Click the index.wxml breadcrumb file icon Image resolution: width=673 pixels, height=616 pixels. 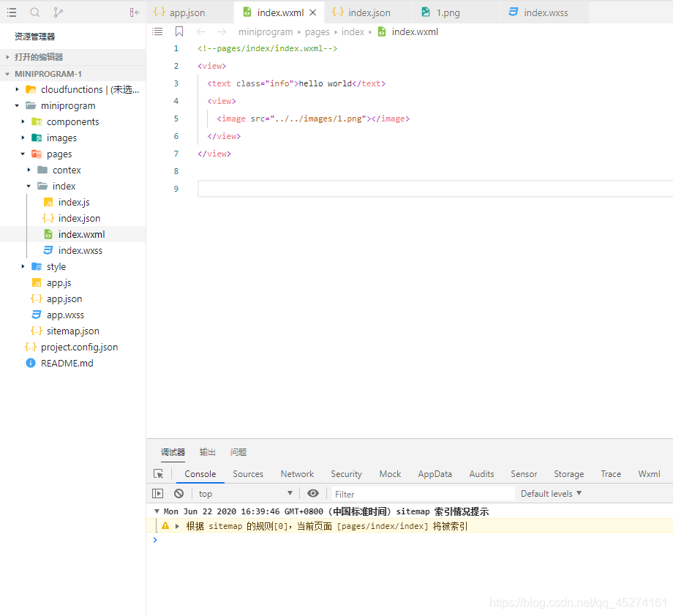pos(382,31)
